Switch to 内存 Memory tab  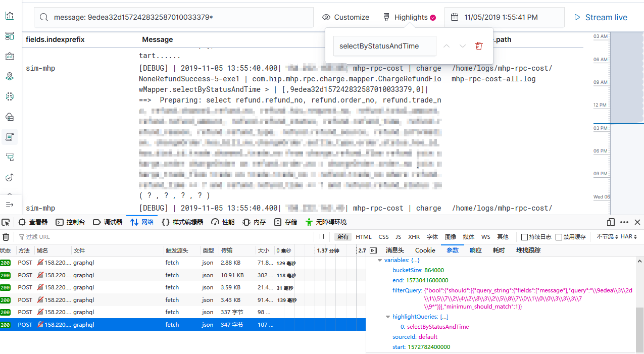coord(254,222)
